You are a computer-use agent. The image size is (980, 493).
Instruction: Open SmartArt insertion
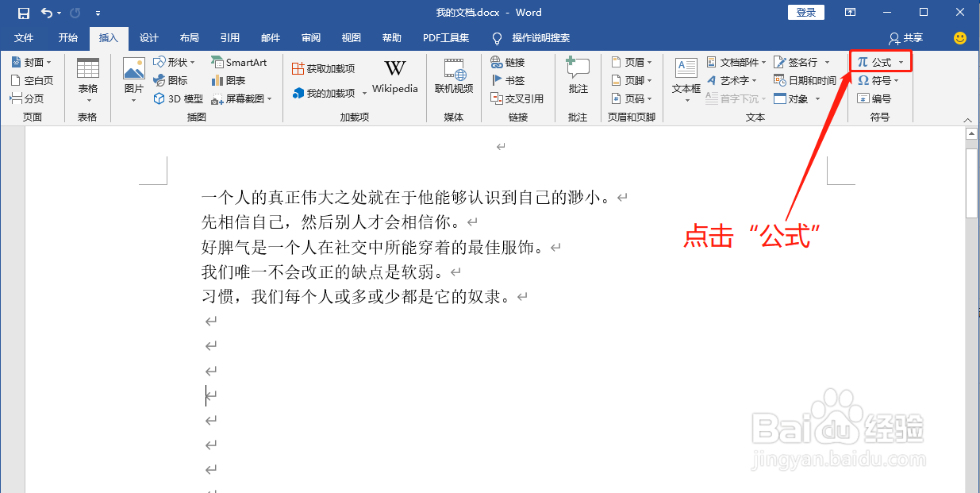240,62
